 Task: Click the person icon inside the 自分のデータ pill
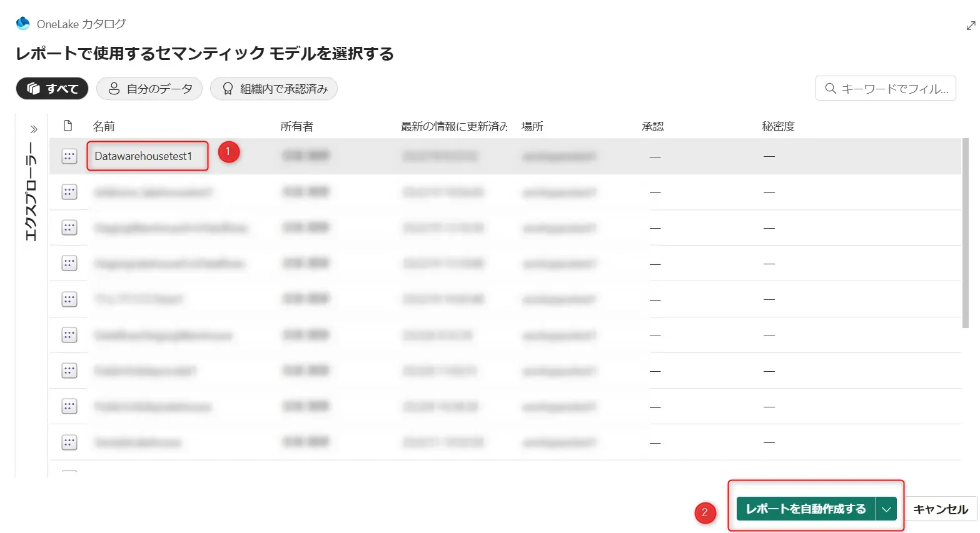coord(114,88)
